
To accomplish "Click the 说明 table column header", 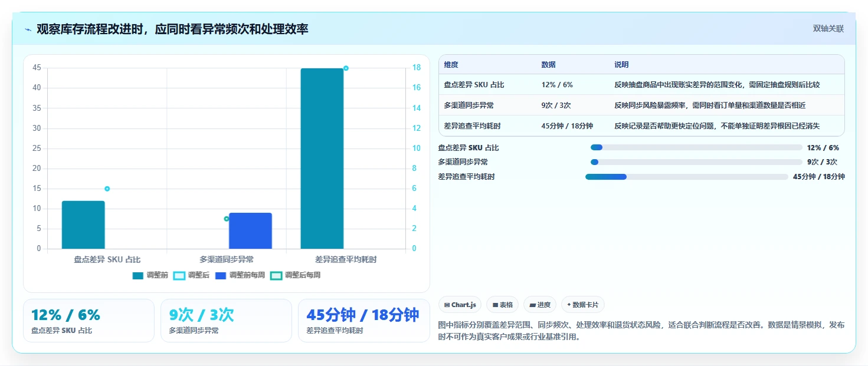I will click(x=621, y=65).
